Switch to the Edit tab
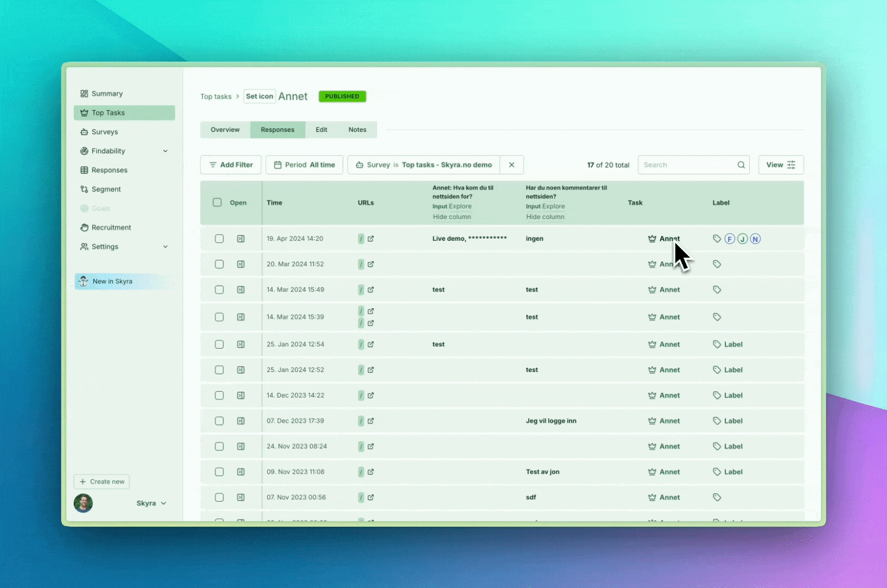Image resolution: width=887 pixels, height=588 pixels. [x=321, y=129]
